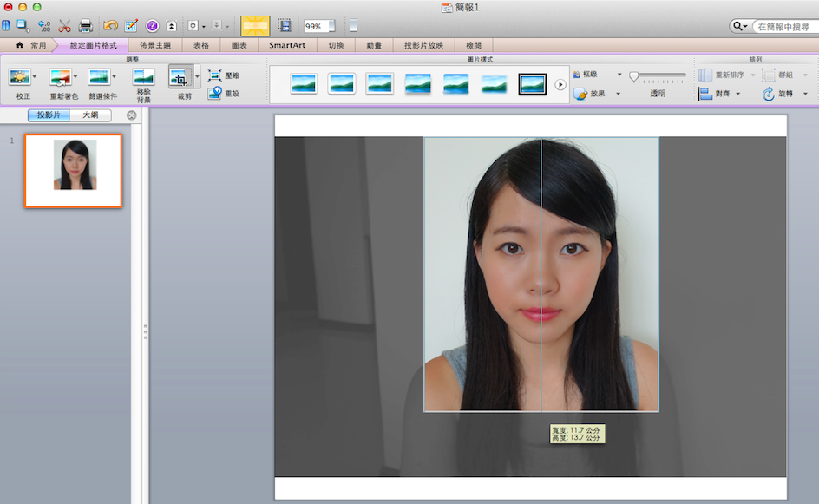Expand the picture styles gallery arrow
This screenshot has width=819, height=504.
click(560, 84)
